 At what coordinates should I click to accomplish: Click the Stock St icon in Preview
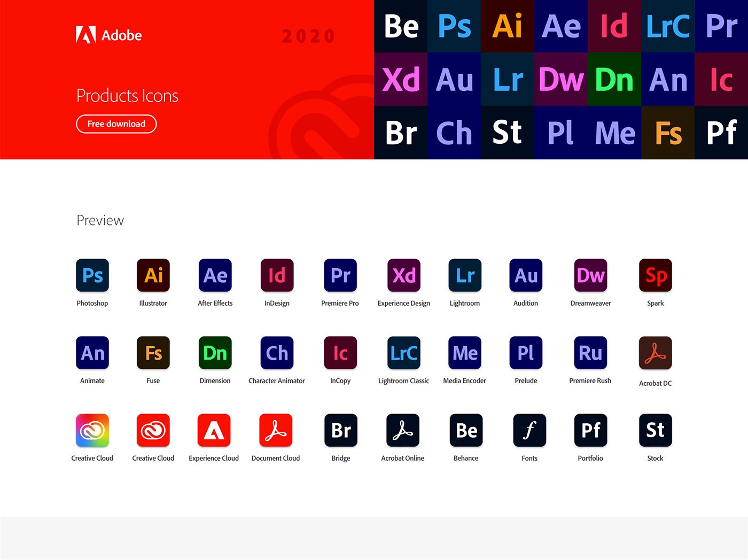point(656,430)
